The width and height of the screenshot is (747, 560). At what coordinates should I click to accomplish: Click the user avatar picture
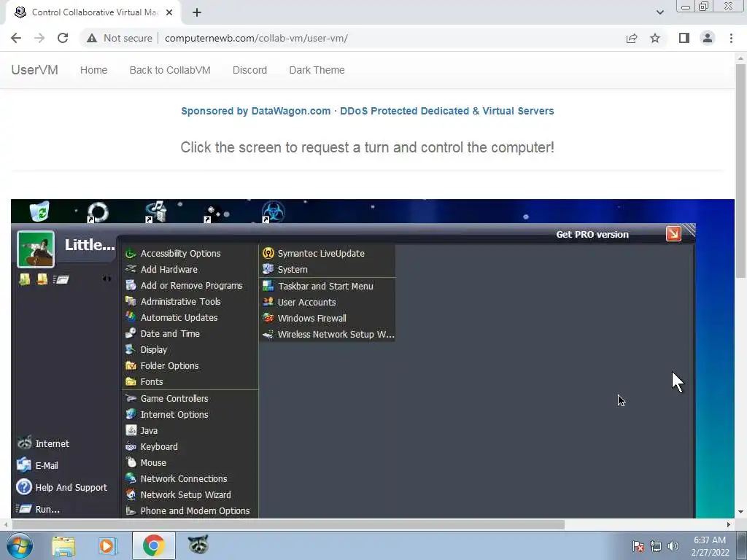(36, 249)
